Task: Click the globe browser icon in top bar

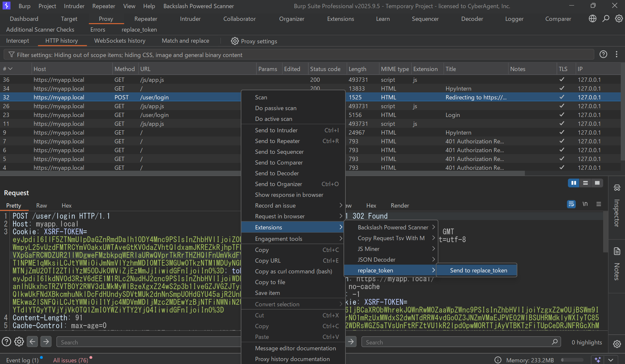Action: click(x=592, y=19)
